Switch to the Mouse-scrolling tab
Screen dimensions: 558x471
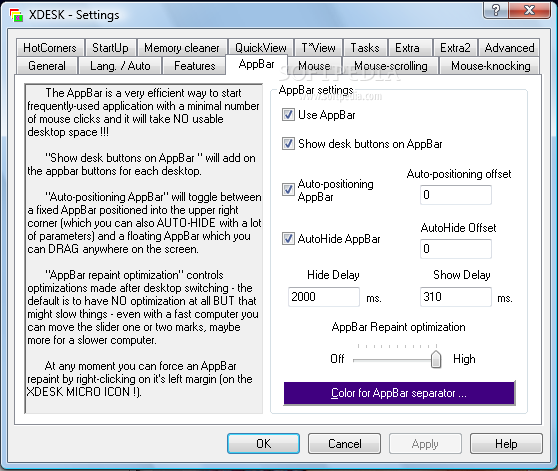391,66
